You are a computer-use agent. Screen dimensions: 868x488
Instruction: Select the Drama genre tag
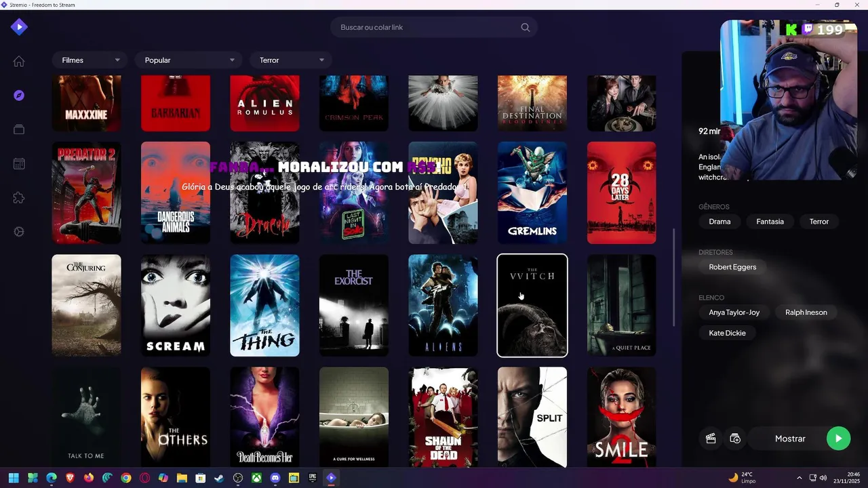pyautogui.click(x=719, y=222)
